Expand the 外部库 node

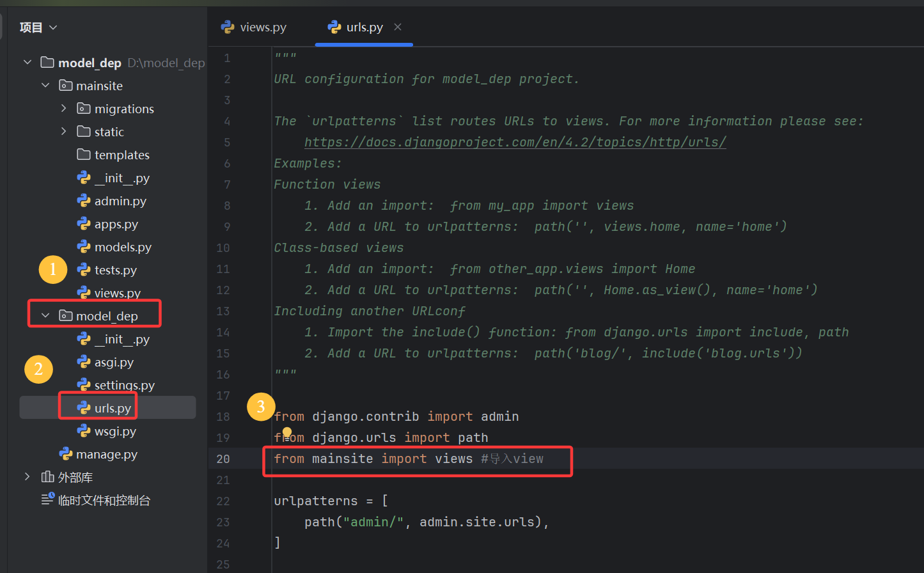[x=27, y=477]
